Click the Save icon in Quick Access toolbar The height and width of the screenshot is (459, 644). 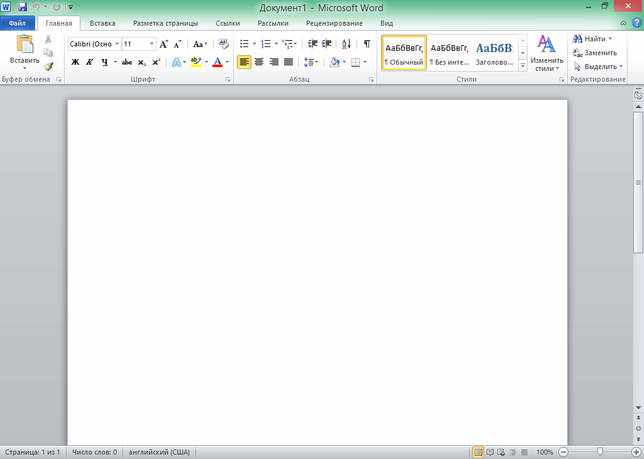point(22,7)
